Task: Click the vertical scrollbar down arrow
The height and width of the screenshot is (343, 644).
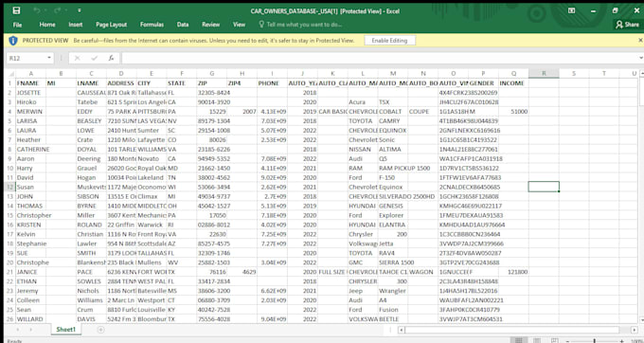Action: click(x=641, y=319)
